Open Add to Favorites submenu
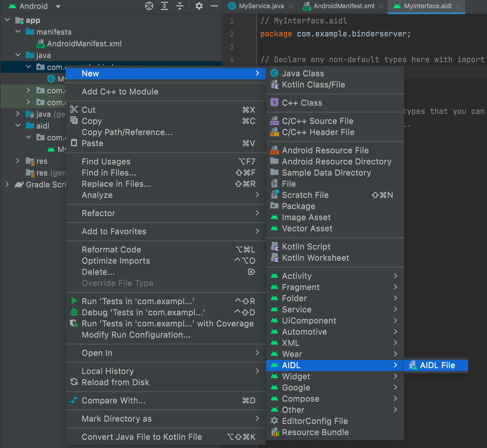Image resolution: width=487 pixels, height=448 pixels. point(166,231)
